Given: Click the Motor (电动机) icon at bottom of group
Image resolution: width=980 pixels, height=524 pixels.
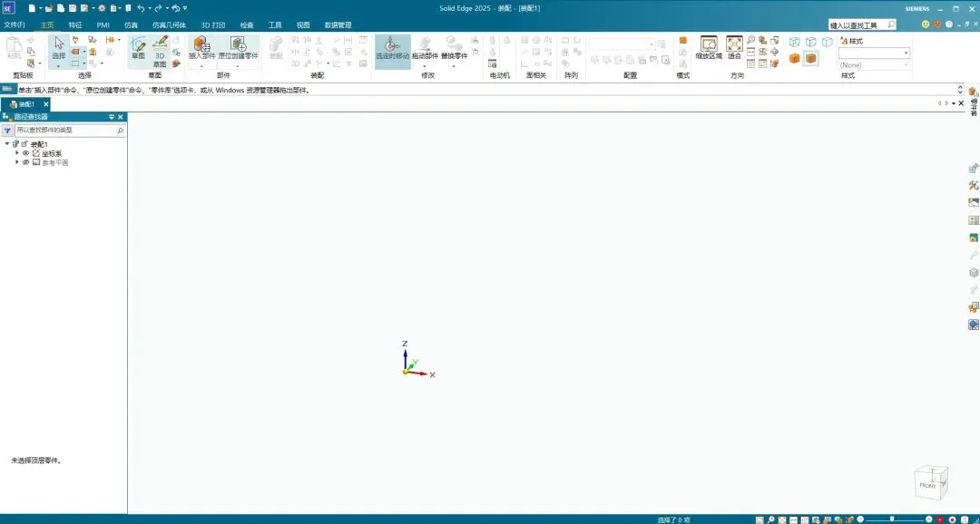Looking at the screenshot, I should pyautogui.click(x=492, y=63).
